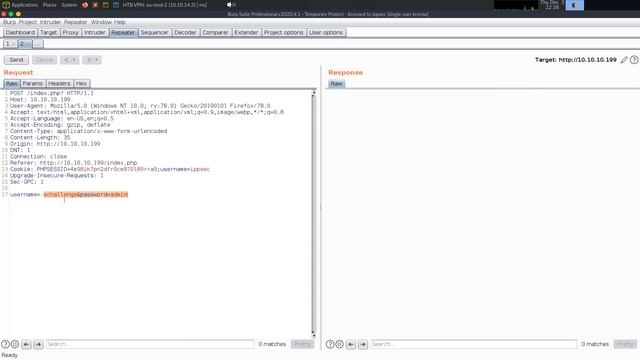Switch request view to Headers
This screenshot has width=640, height=360.
pyautogui.click(x=59, y=83)
